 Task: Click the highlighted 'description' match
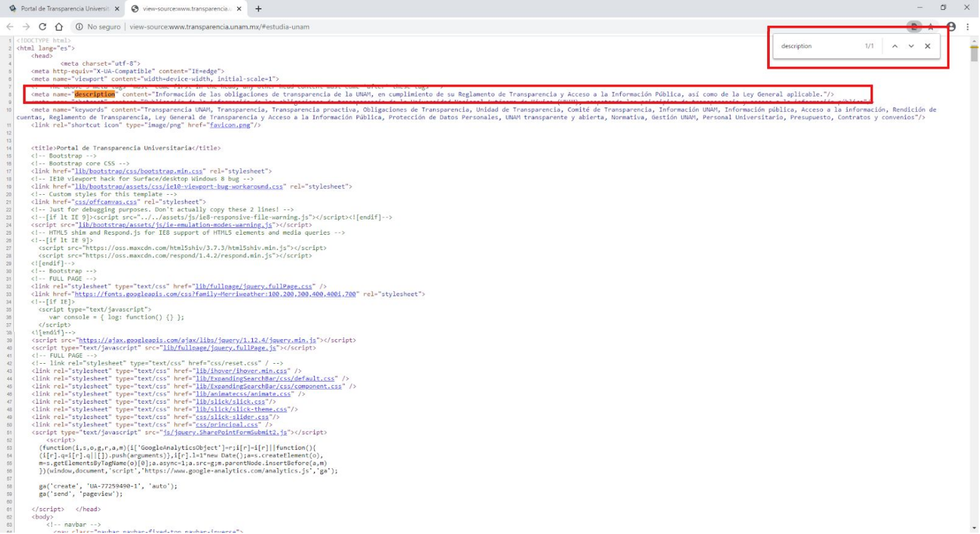pyautogui.click(x=94, y=94)
